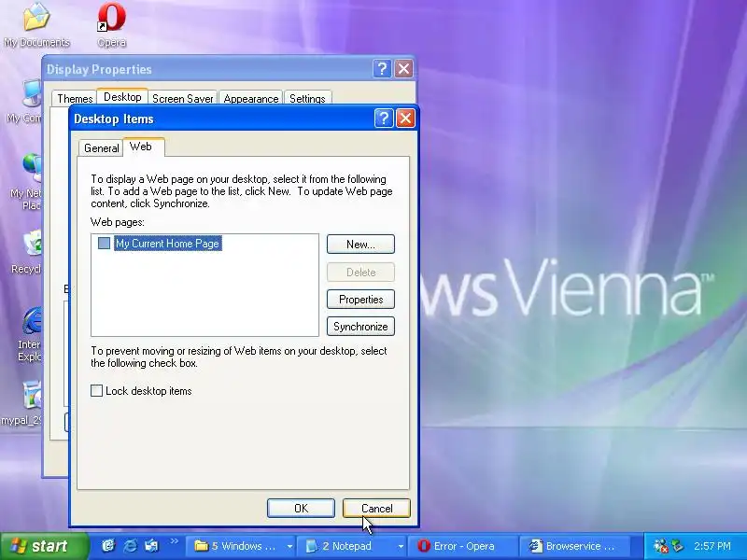
Task: Check the My Current Home Page checkbox
Action: 104,244
